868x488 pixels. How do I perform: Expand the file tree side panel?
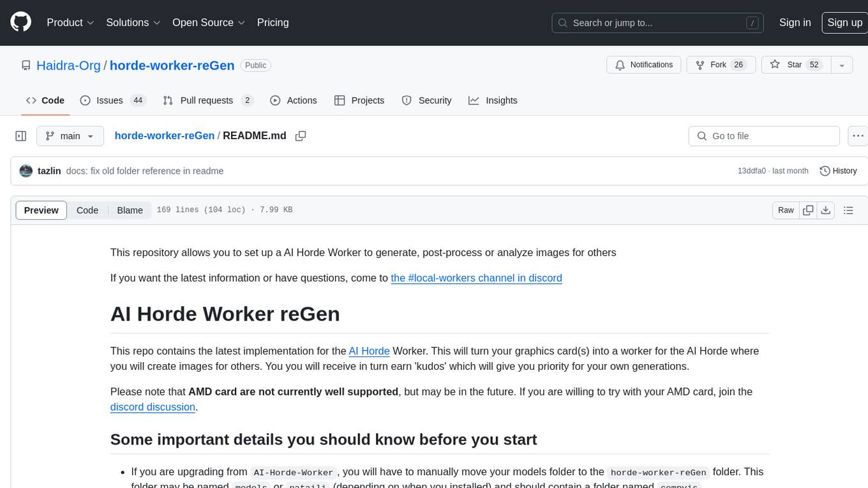point(20,136)
